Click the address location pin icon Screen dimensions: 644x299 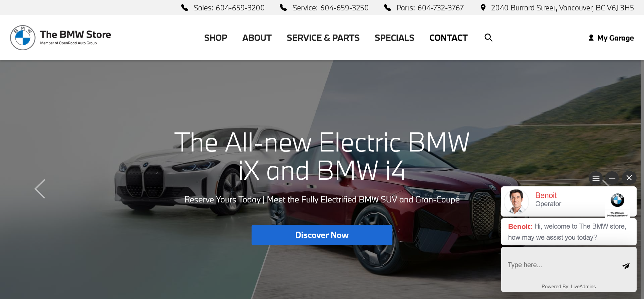pyautogui.click(x=483, y=7)
